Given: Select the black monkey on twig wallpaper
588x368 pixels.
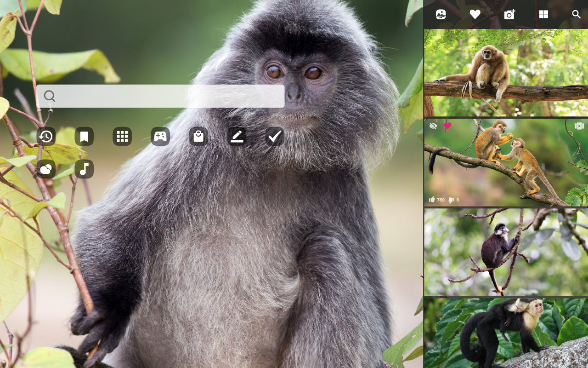Looking at the screenshot, I should pyautogui.click(x=506, y=252).
